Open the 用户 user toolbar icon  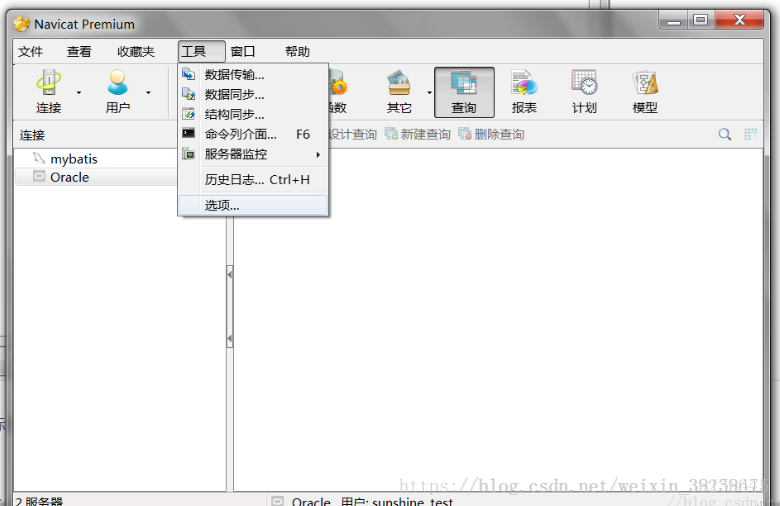(x=118, y=92)
